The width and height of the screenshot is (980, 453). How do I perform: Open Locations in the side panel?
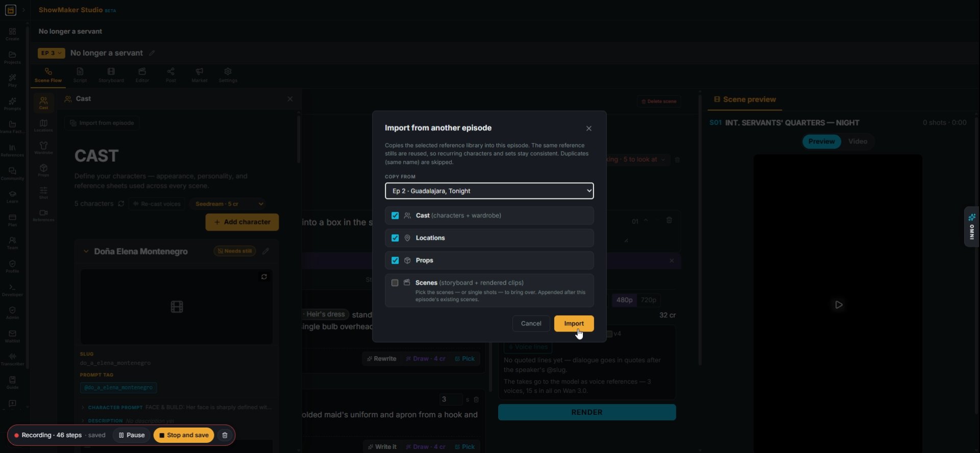43,125
